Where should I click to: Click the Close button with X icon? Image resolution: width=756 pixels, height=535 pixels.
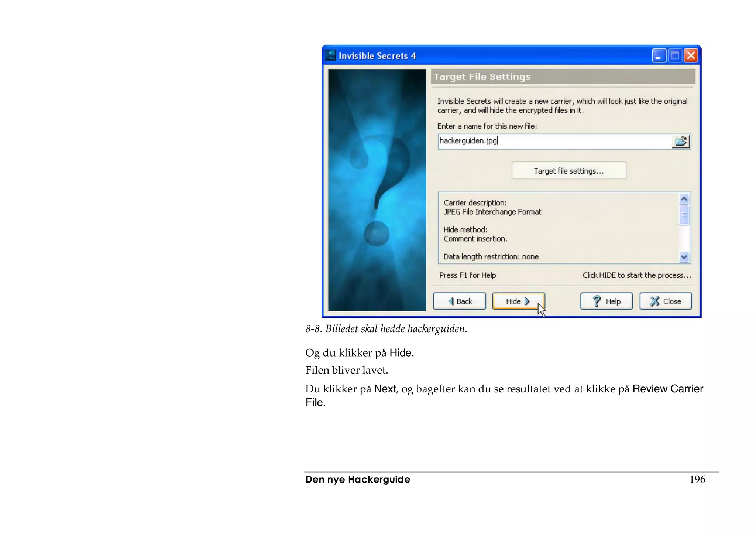point(666,301)
